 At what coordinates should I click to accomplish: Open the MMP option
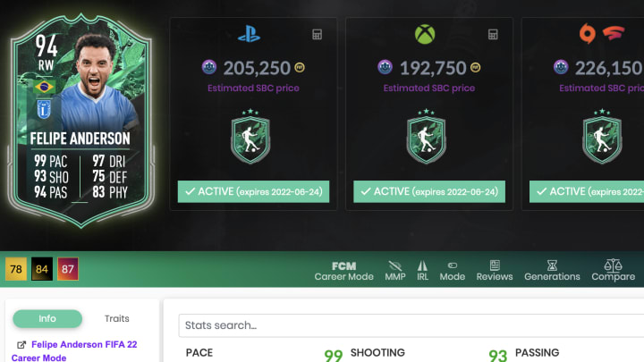tap(395, 271)
